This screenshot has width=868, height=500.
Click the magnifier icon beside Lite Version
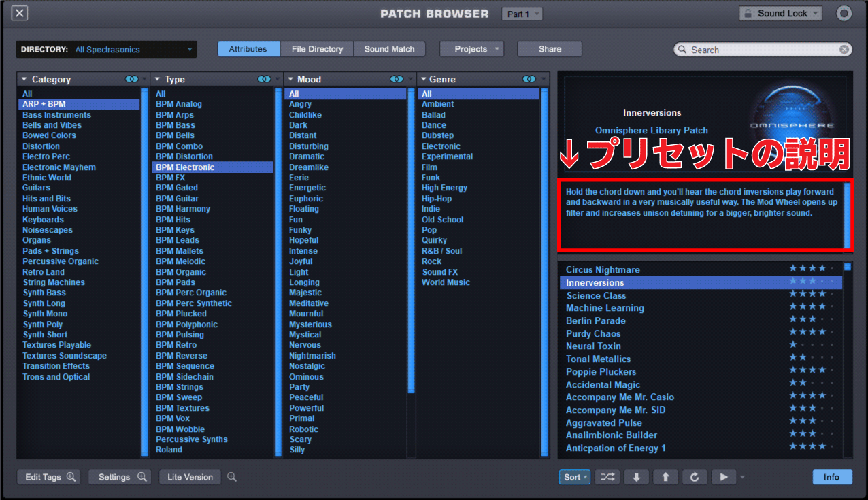pyautogui.click(x=232, y=477)
